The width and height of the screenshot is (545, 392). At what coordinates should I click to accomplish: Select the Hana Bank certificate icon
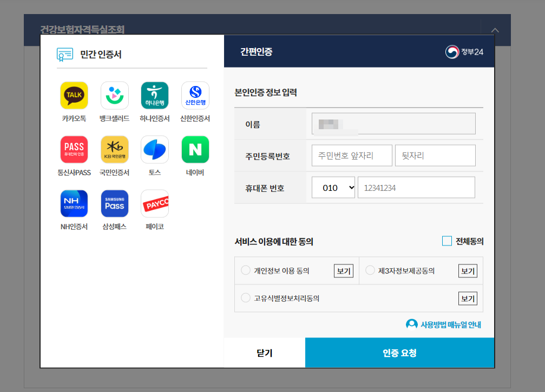pyautogui.click(x=155, y=96)
